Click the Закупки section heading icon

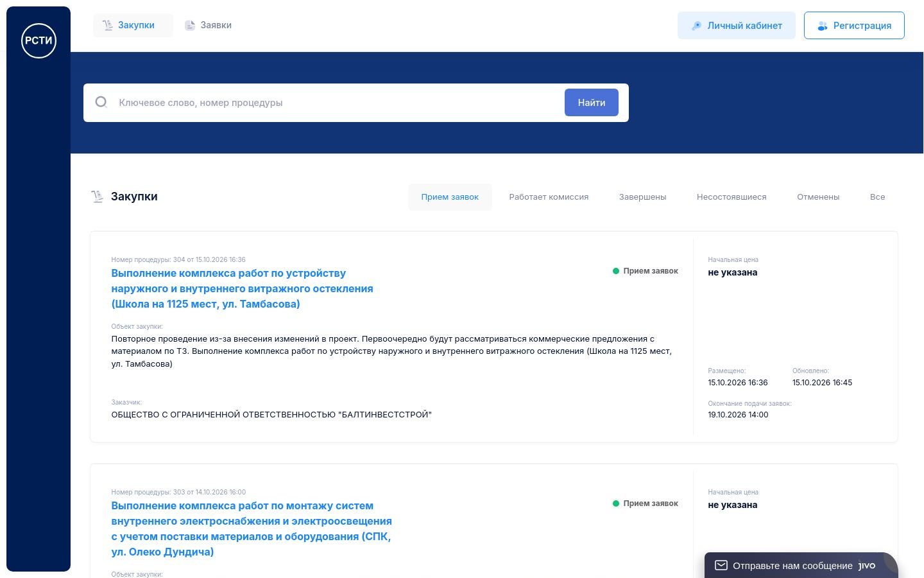(x=98, y=197)
